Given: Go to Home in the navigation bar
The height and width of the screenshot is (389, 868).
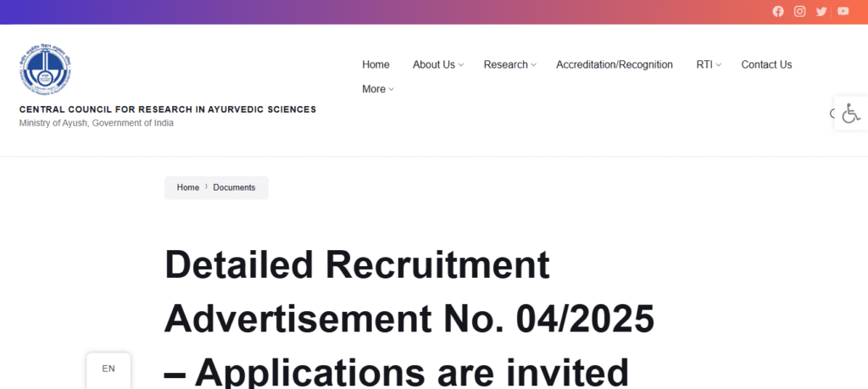Looking at the screenshot, I should (x=376, y=64).
